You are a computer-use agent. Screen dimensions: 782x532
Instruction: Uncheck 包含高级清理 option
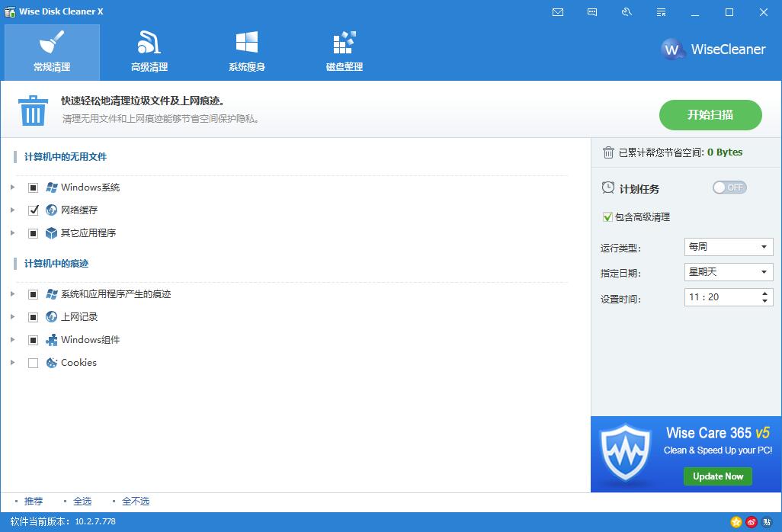[607, 216]
